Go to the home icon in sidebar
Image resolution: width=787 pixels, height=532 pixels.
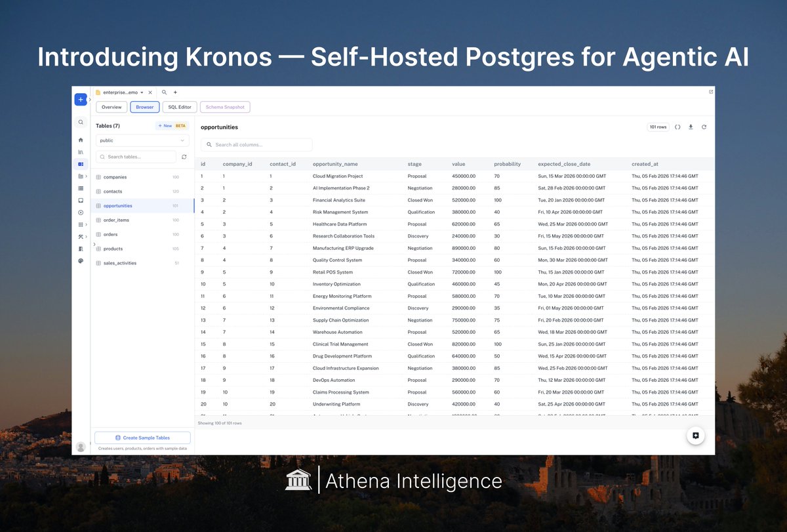click(81, 140)
